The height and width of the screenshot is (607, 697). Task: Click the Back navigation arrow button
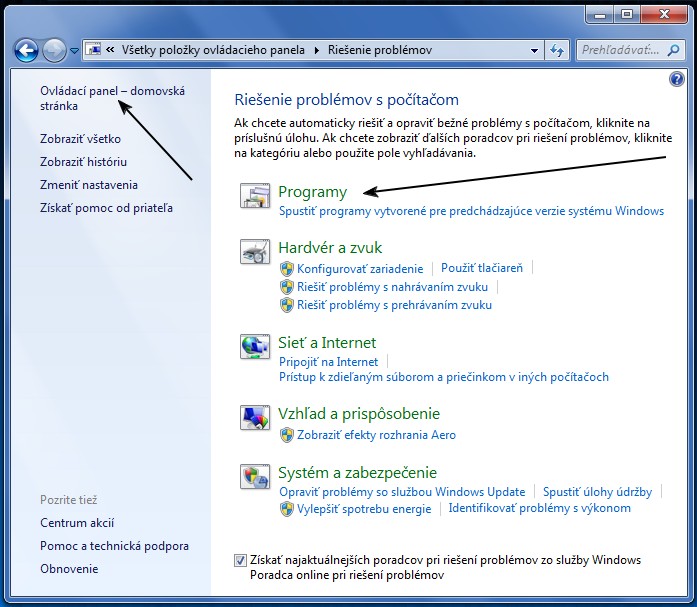click(x=27, y=49)
